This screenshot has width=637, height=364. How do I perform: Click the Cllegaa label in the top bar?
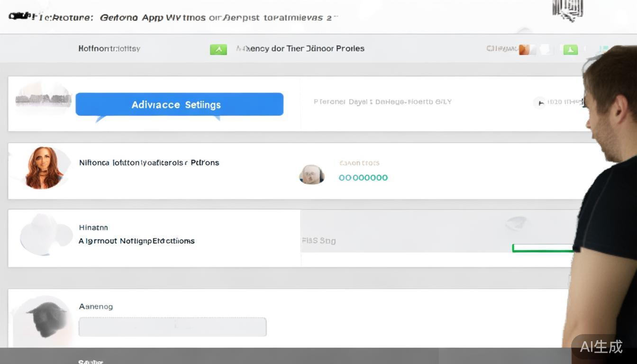pyautogui.click(x=501, y=48)
